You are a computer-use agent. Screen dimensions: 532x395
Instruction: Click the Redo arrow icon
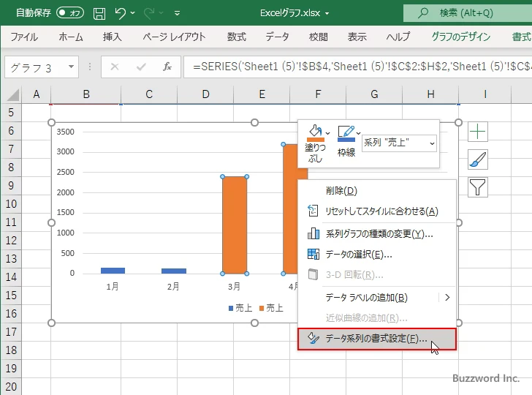(x=148, y=13)
